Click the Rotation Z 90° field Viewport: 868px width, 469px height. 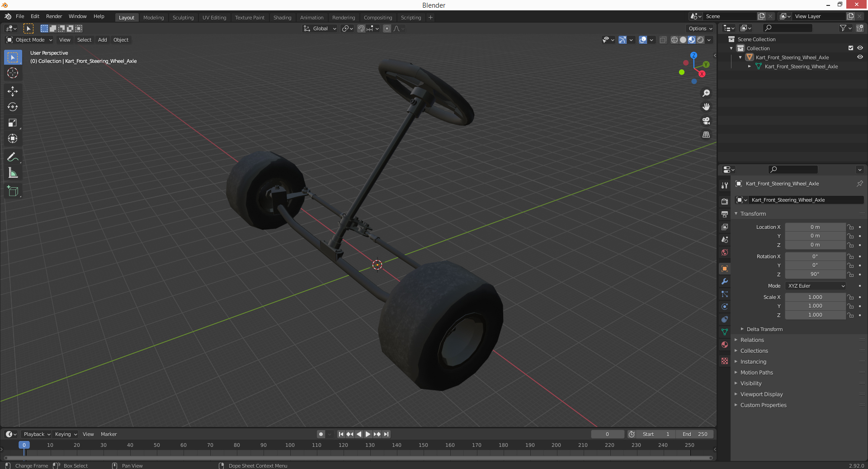point(815,275)
